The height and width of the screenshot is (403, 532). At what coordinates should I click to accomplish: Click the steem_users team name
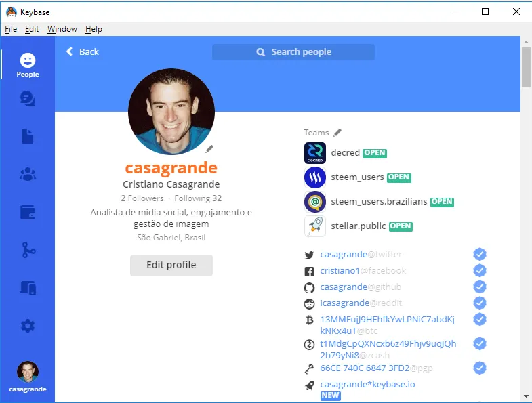pyautogui.click(x=357, y=177)
